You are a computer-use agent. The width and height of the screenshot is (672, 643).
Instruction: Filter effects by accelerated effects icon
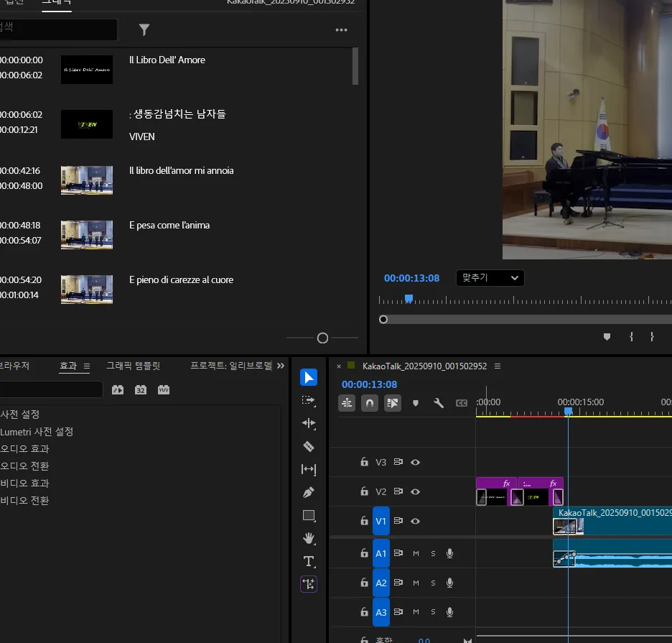[x=118, y=390]
